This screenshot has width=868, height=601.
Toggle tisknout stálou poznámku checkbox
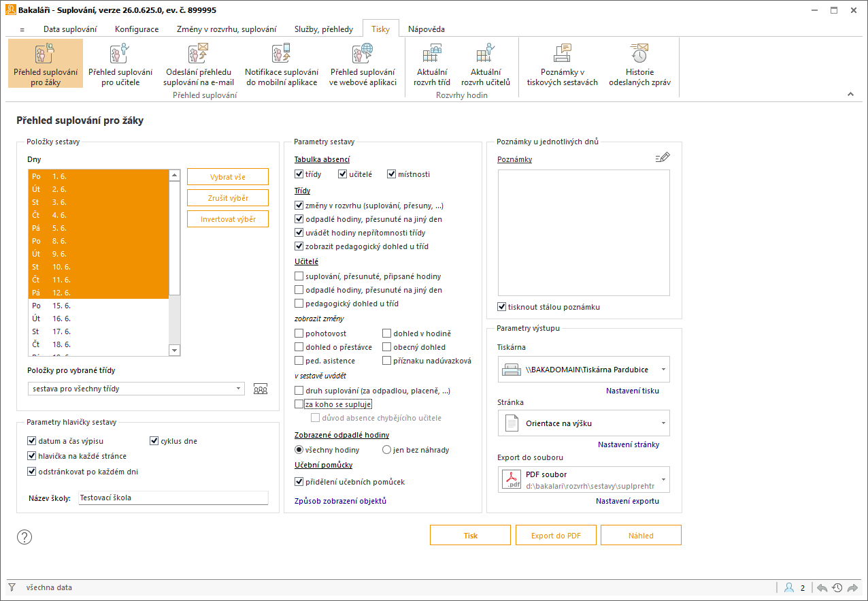(501, 307)
